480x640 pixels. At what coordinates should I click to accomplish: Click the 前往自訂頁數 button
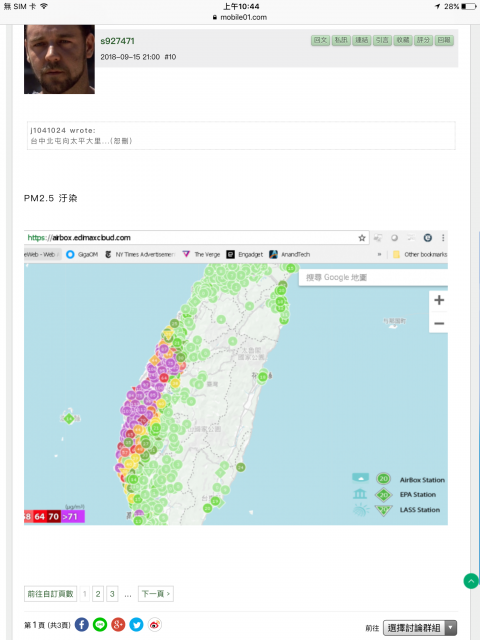[x=50, y=594]
